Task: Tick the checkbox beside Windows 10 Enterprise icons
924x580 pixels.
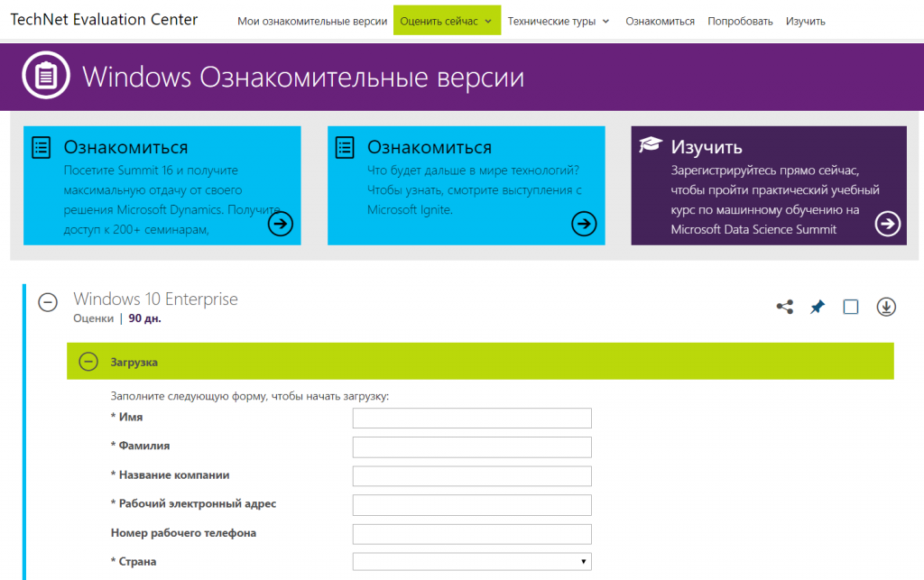Action: click(851, 307)
